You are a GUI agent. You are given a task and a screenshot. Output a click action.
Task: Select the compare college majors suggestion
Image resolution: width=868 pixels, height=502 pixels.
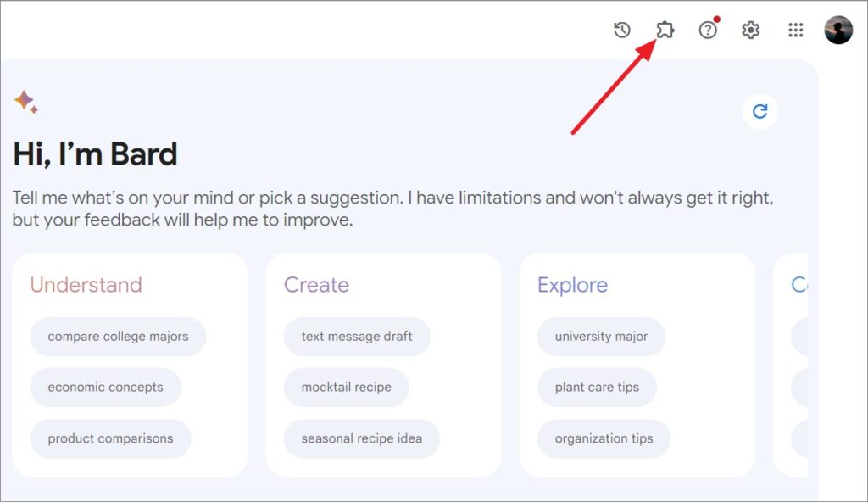[x=118, y=337]
